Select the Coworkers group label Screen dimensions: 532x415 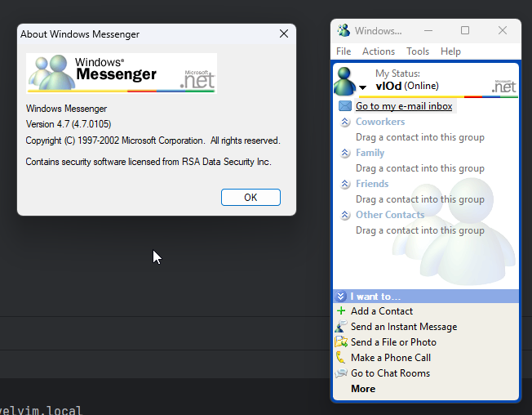pos(380,122)
